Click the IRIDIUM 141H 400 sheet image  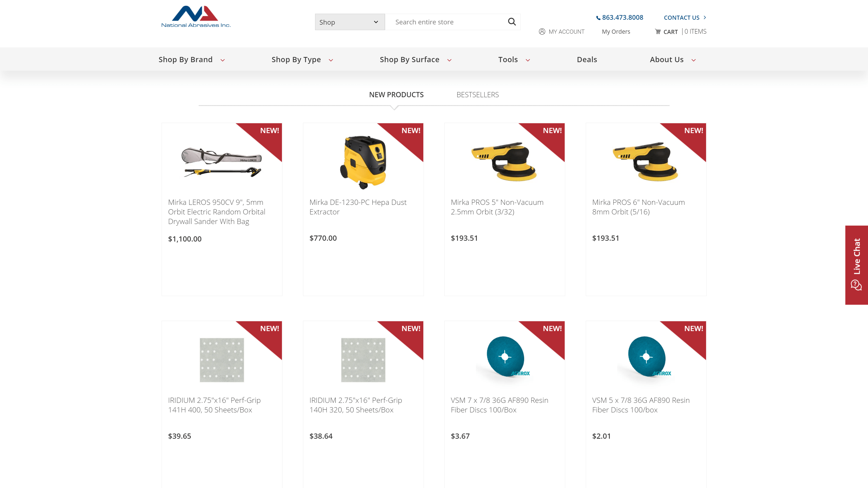click(x=222, y=360)
